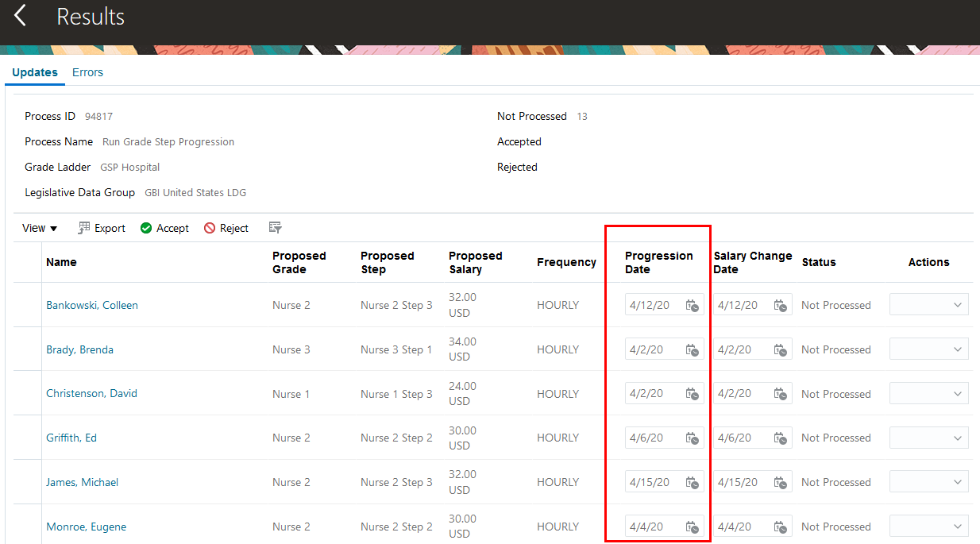Viewport: 980px width, 544px height.
Task: Click Not Processed status for Brady, Brenda
Action: pyautogui.click(x=836, y=349)
